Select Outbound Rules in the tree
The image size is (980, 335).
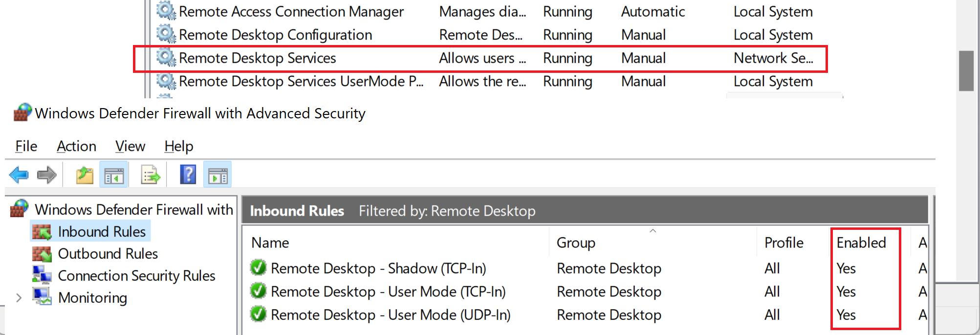click(108, 254)
